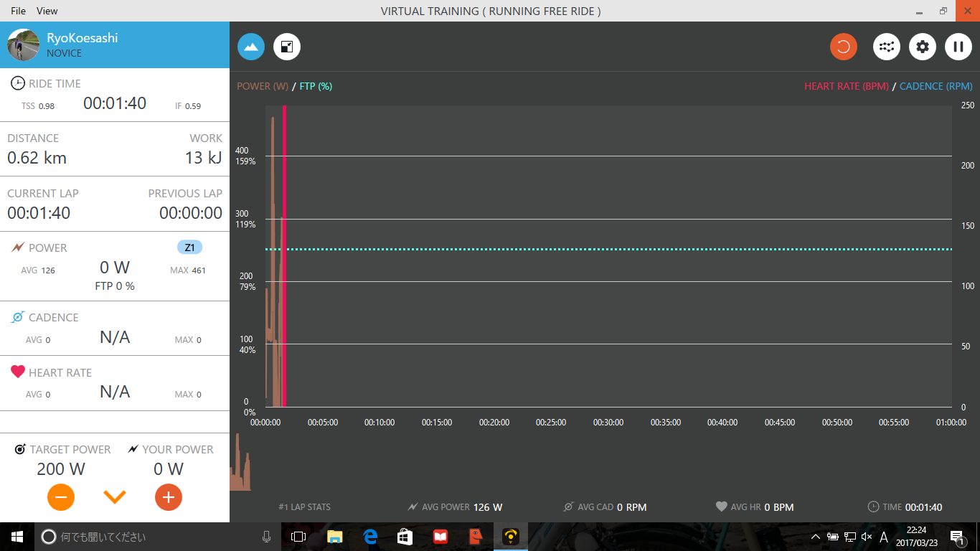This screenshot has width=980, height=551.
Task: Click the dotted FTP threshold line
Action: [x=608, y=249]
